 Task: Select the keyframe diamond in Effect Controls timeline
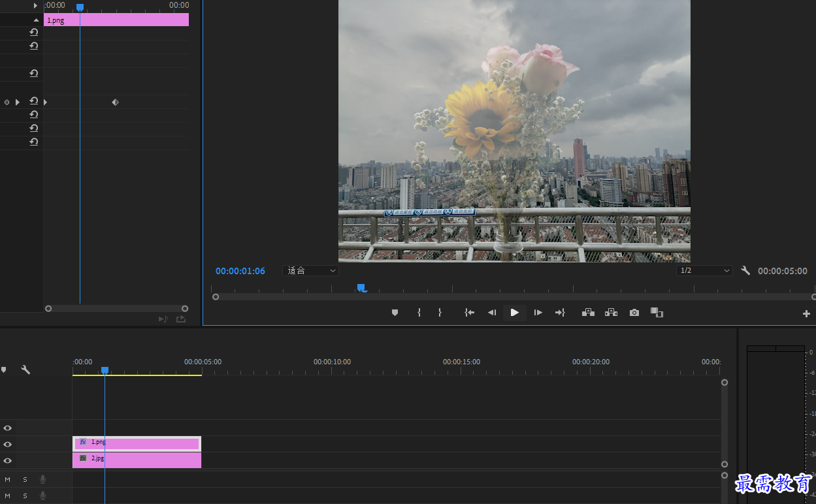click(x=116, y=102)
